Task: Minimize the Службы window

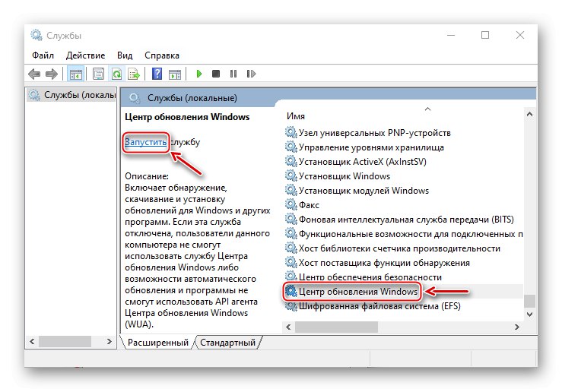Action: [x=451, y=35]
